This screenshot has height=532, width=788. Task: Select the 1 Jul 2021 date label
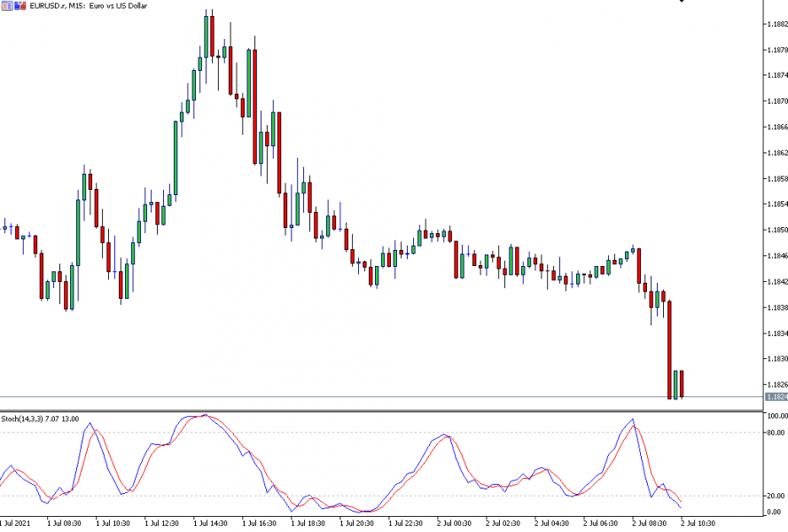click(15, 523)
